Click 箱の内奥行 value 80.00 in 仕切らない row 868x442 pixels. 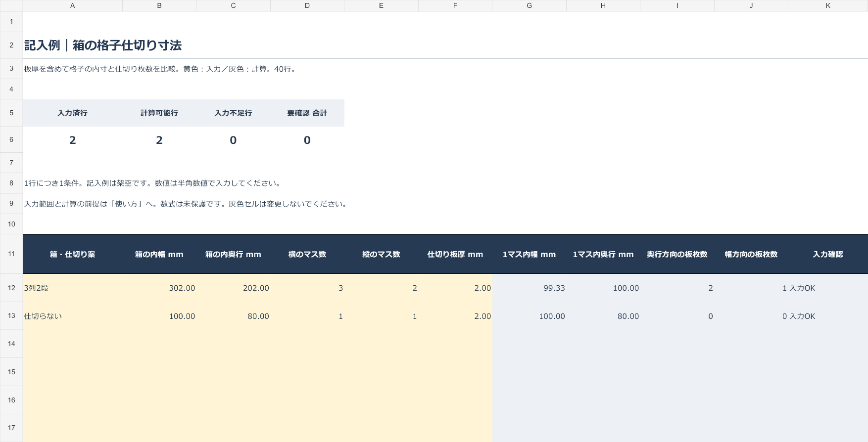tap(258, 316)
